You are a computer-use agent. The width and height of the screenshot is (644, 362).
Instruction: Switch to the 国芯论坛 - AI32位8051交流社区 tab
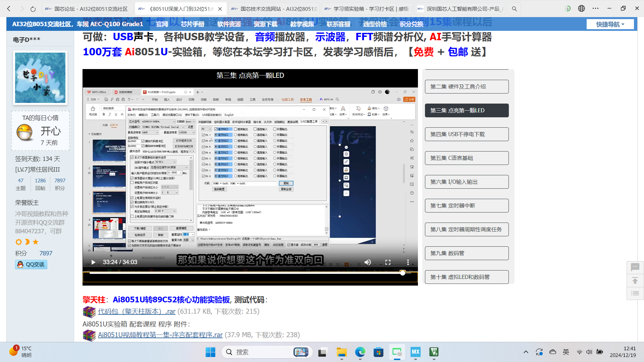pyautogui.click(x=87, y=9)
